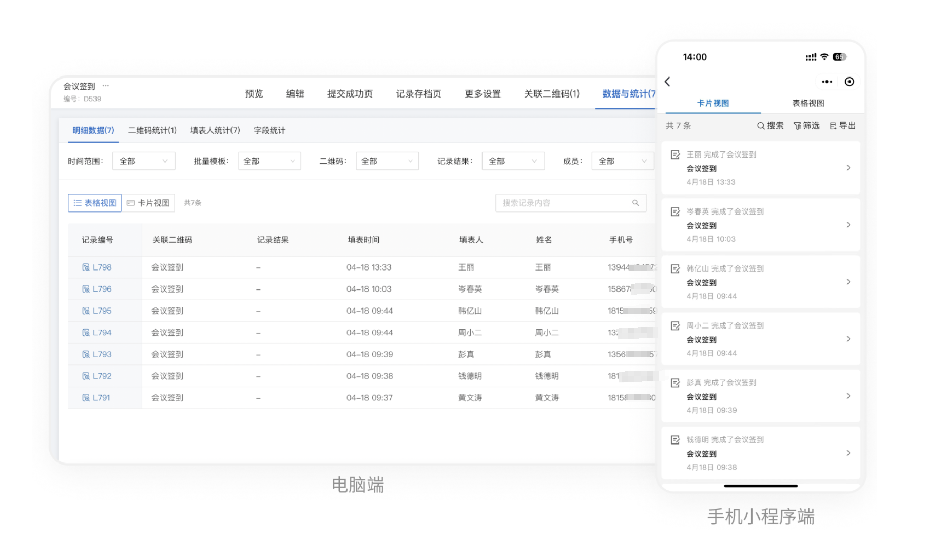Image resolution: width=925 pixels, height=560 pixels.
Task: Select the 数据与统计 tab
Action: pyautogui.click(x=628, y=94)
